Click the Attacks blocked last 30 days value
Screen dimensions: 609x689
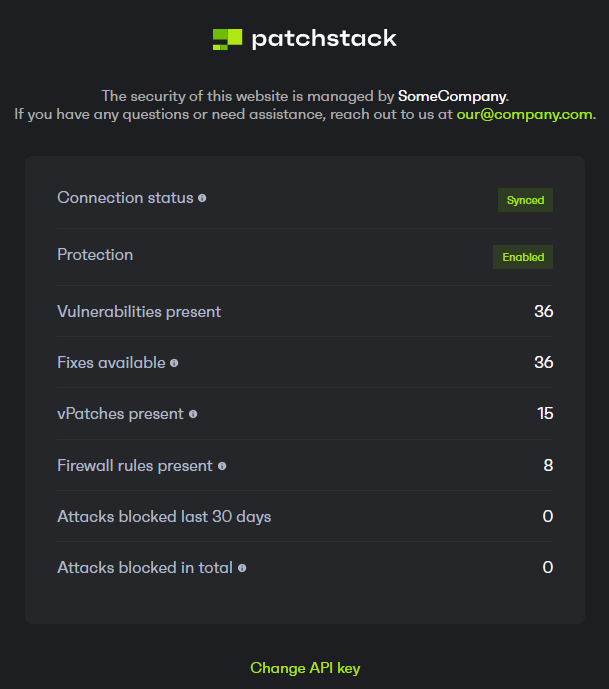(548, 517)
